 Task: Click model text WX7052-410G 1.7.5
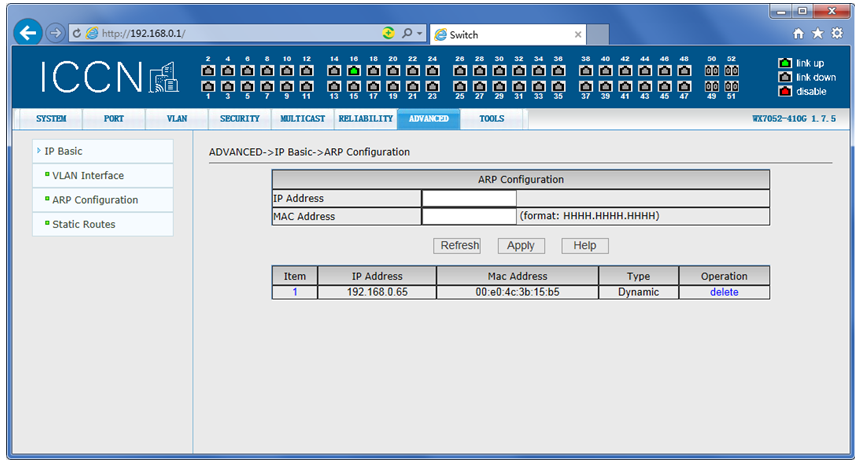point(794,118)
